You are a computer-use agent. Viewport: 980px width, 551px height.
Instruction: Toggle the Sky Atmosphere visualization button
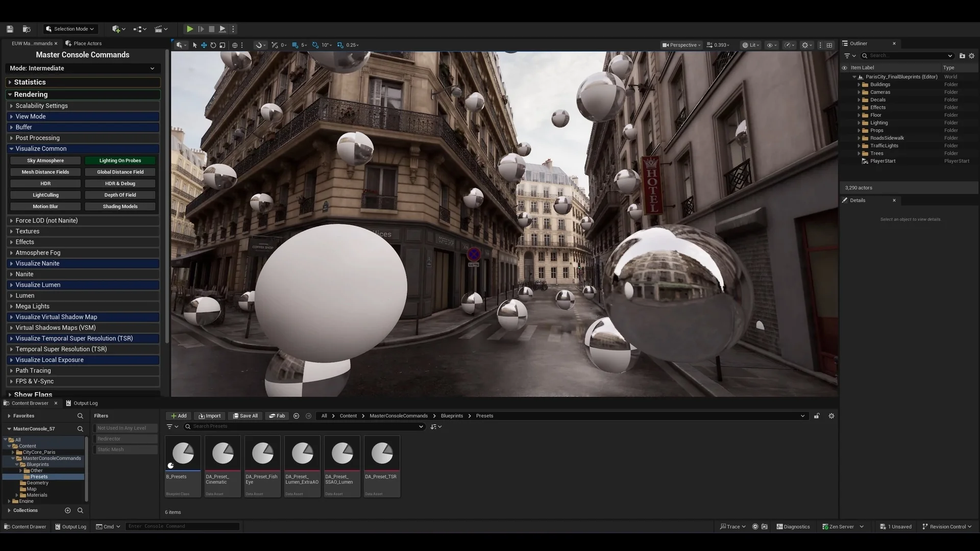coord(45,161)
